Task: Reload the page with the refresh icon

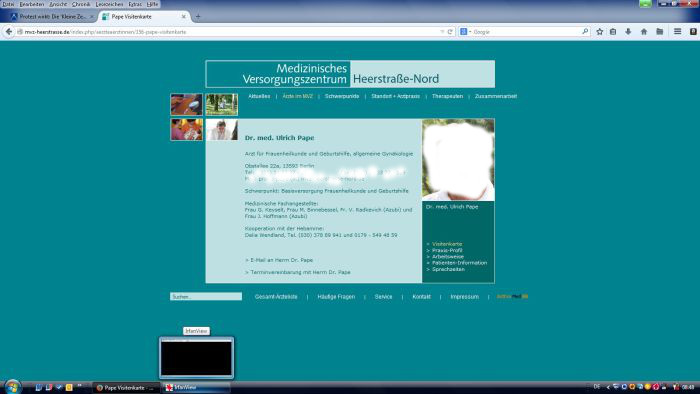Action: point(450,32)
